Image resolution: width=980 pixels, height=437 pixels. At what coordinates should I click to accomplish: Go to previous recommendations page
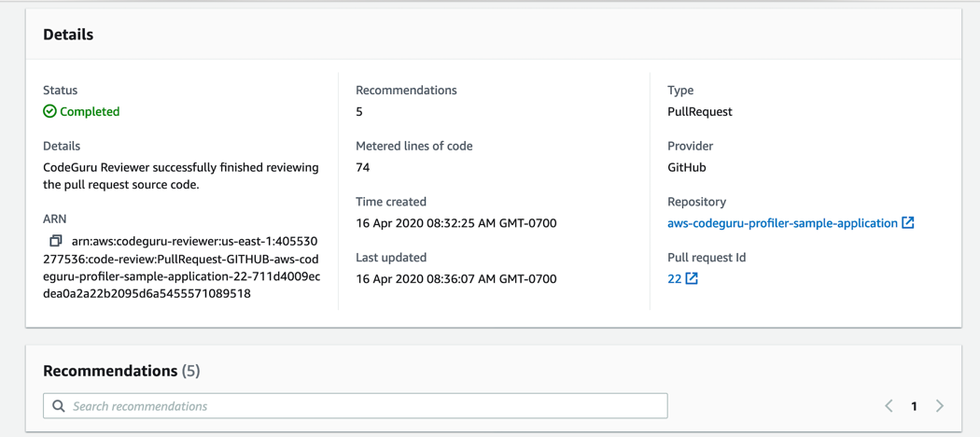pyautogui.click(x=889, y=406)
